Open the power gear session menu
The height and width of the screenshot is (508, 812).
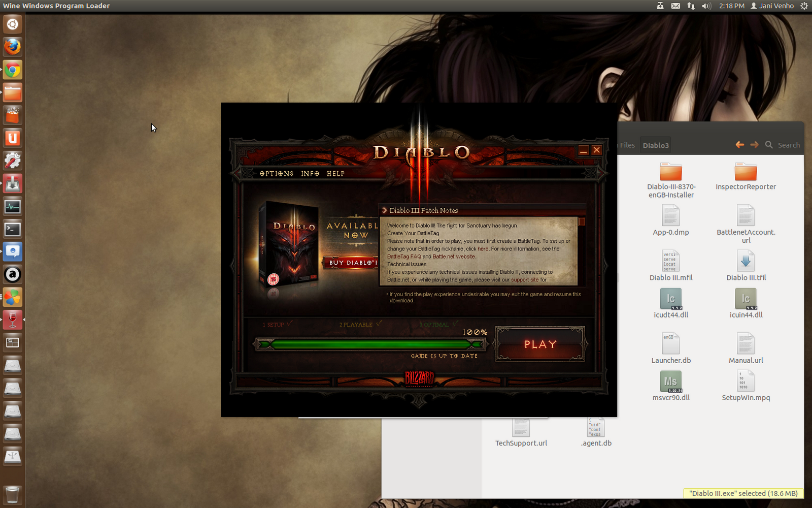click(x=804, y=6)
